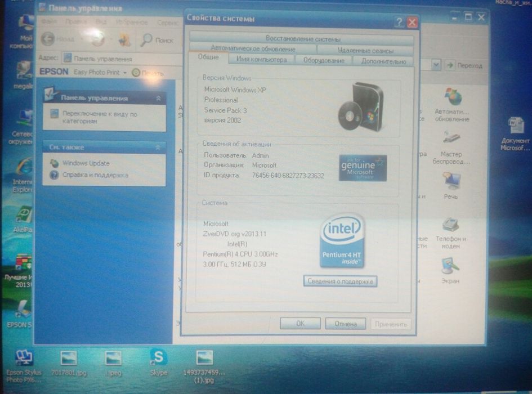
Task: Select the Общие tab
Action: [x=208, y=57]
